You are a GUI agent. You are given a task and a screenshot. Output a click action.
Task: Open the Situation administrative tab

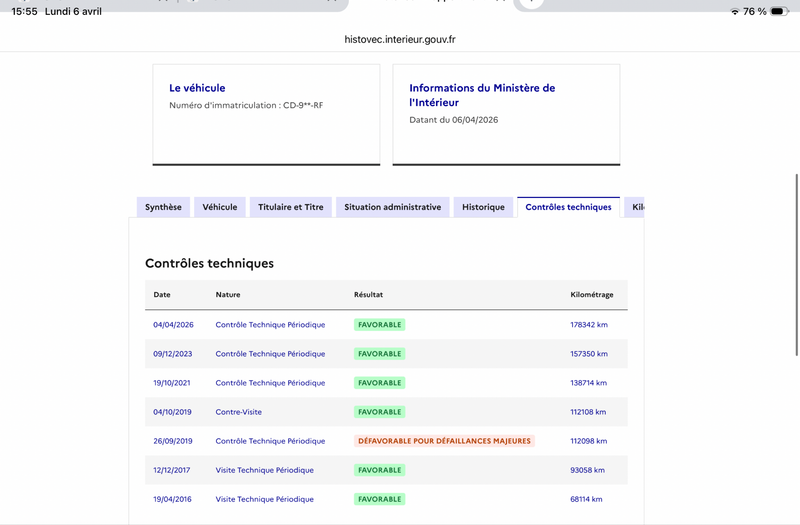pyautogui.click(x=392, y=207)
